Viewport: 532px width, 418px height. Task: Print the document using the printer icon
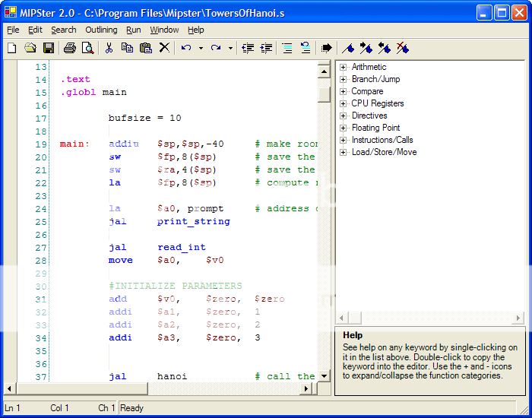[x=70, y=48]
